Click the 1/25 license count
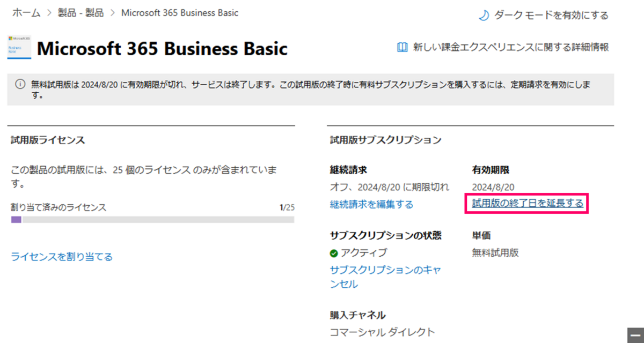 [x=288, y=207]
